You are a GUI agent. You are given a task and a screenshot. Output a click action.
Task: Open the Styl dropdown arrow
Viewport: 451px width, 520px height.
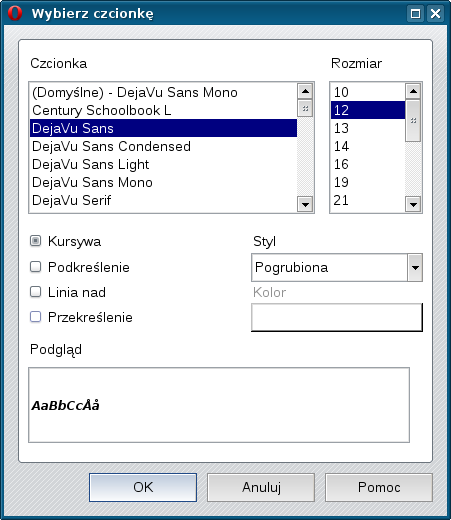click(x=415, y=267)
